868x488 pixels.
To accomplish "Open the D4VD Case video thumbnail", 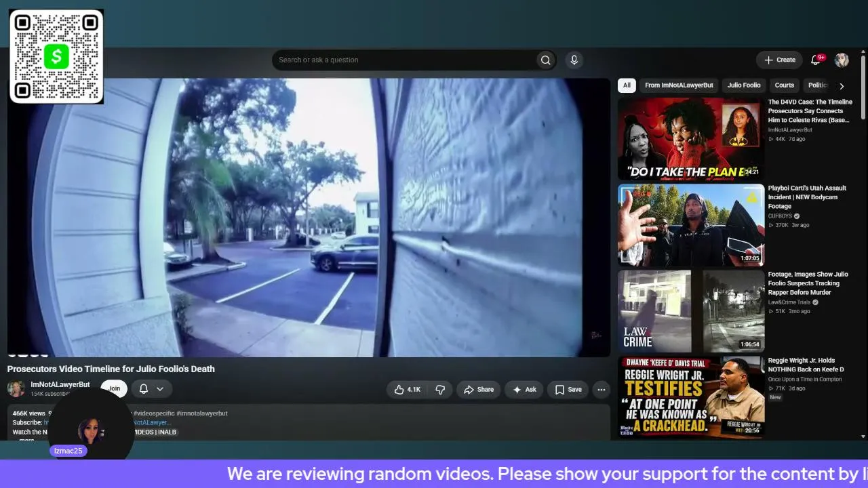I will (x=691, y=139).
